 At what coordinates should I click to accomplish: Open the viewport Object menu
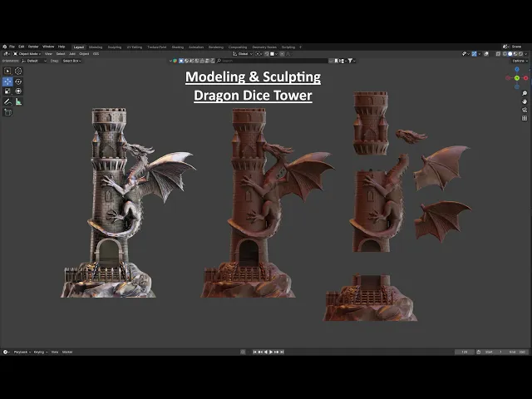click(x=84, y=53)
